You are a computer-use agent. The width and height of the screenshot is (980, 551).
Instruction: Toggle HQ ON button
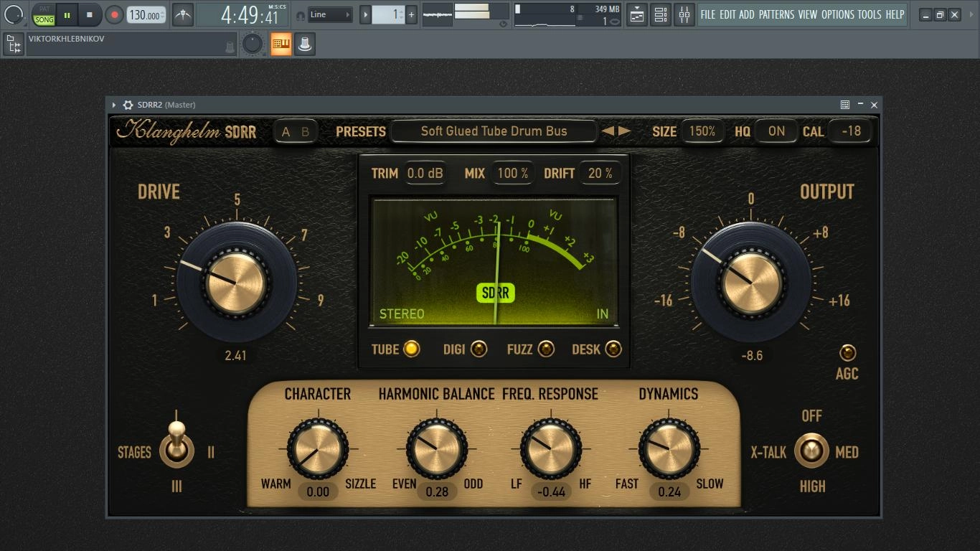pos(776,131)
